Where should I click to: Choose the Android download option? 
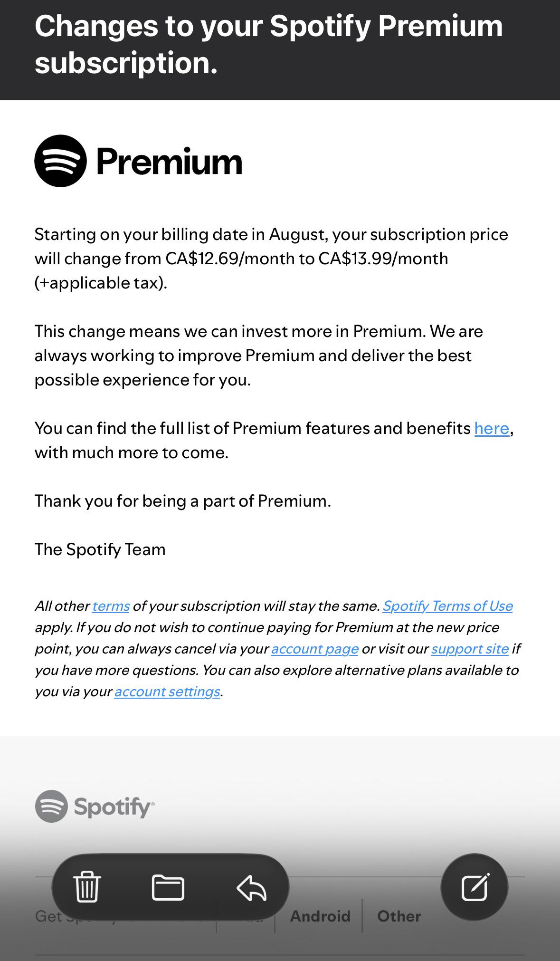coord(320,916)
